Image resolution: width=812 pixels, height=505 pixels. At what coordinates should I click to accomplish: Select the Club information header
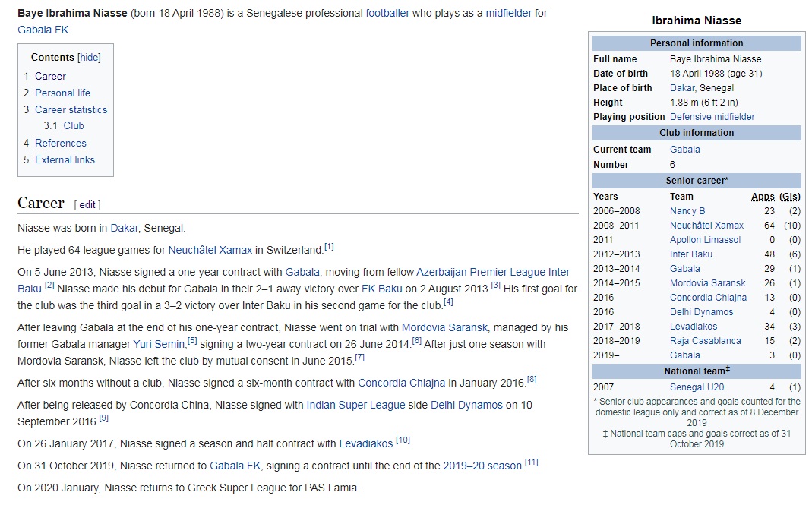pos(697,133)
